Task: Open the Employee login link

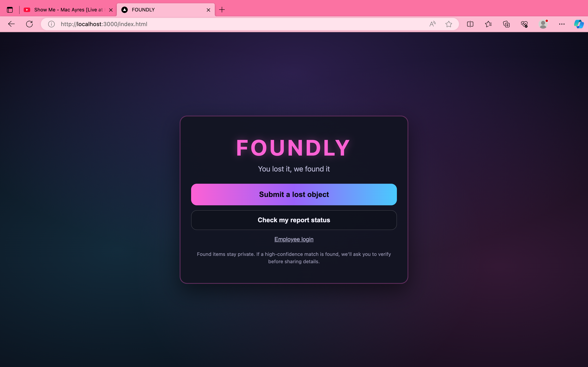Action: tap(294, 239)
